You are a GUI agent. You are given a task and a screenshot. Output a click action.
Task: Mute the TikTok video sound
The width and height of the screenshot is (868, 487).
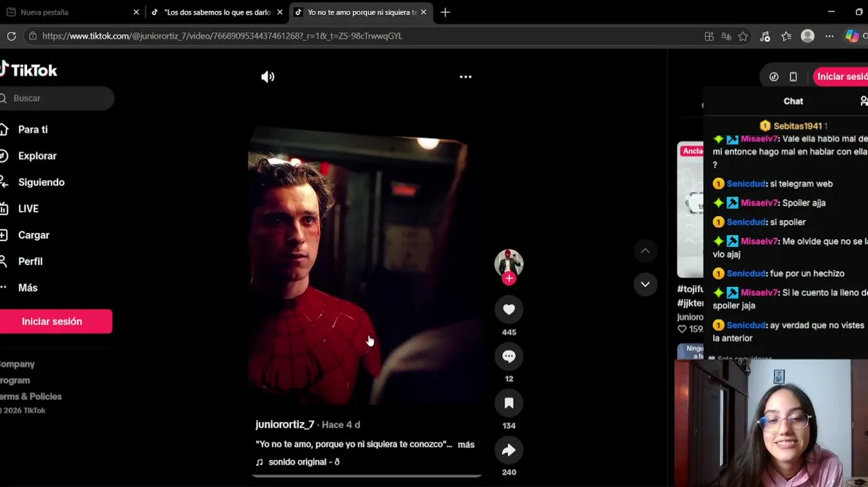[268, 77]
